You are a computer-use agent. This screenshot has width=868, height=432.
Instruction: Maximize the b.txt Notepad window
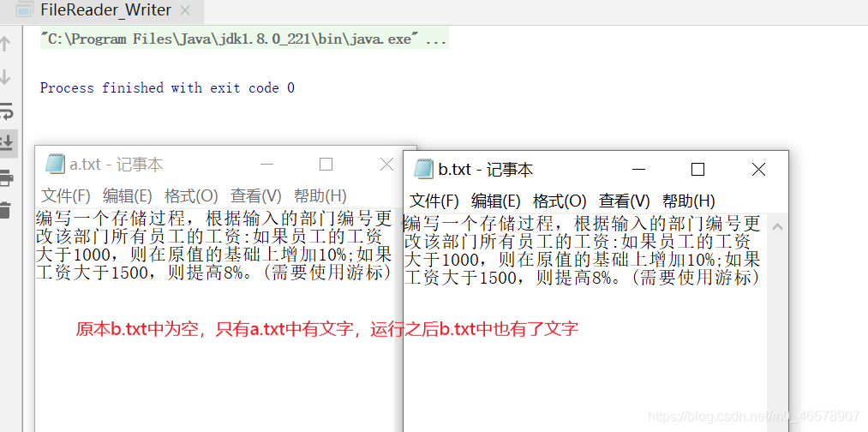tap(698, 170)
